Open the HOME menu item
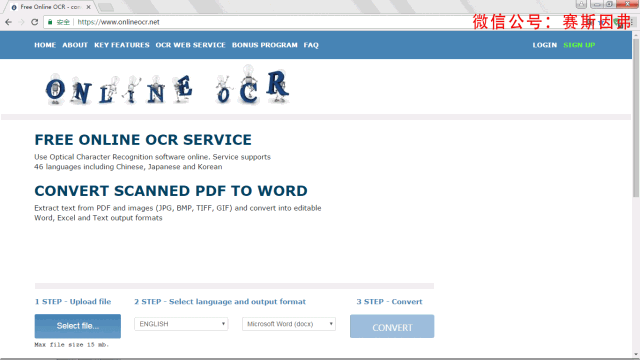 click(45, 45)
